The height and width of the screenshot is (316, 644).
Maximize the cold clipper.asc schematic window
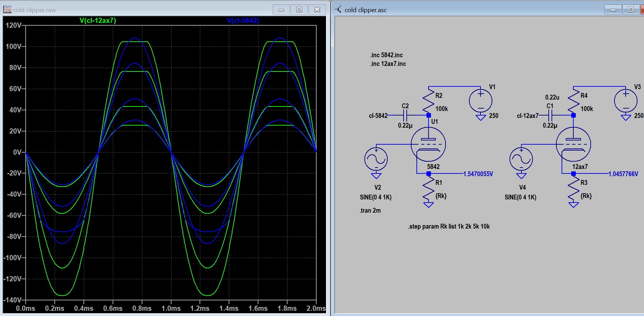tap(631, 10)
